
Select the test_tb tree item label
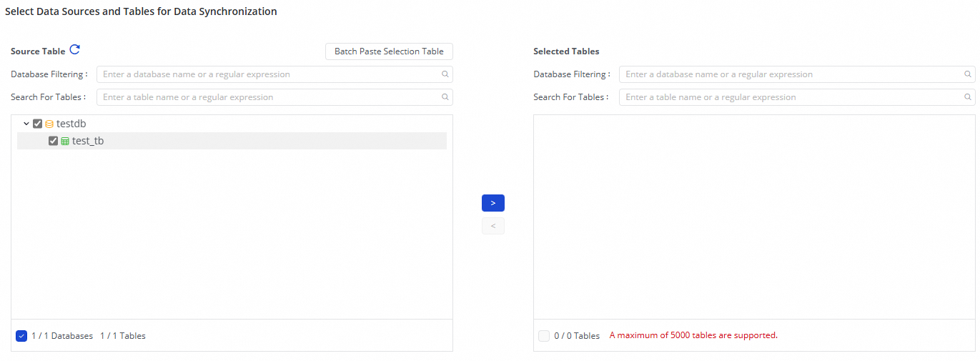coord(88,141)
